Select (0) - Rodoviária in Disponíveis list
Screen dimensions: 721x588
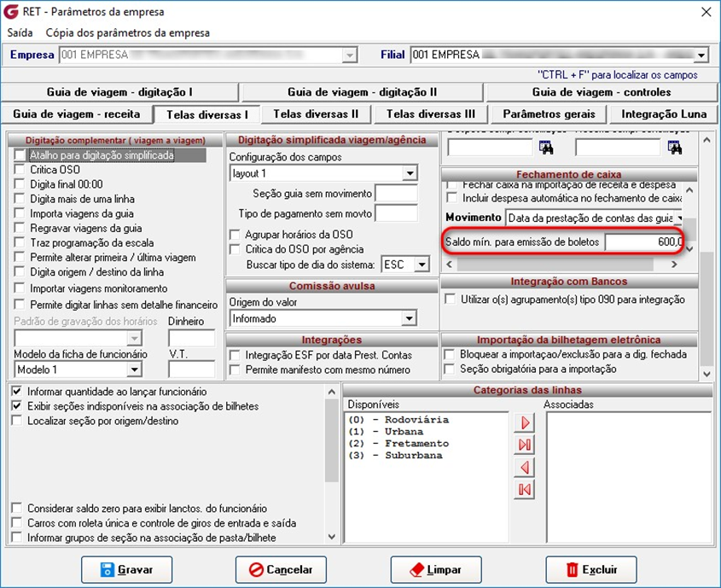click(x=398, y=420)
